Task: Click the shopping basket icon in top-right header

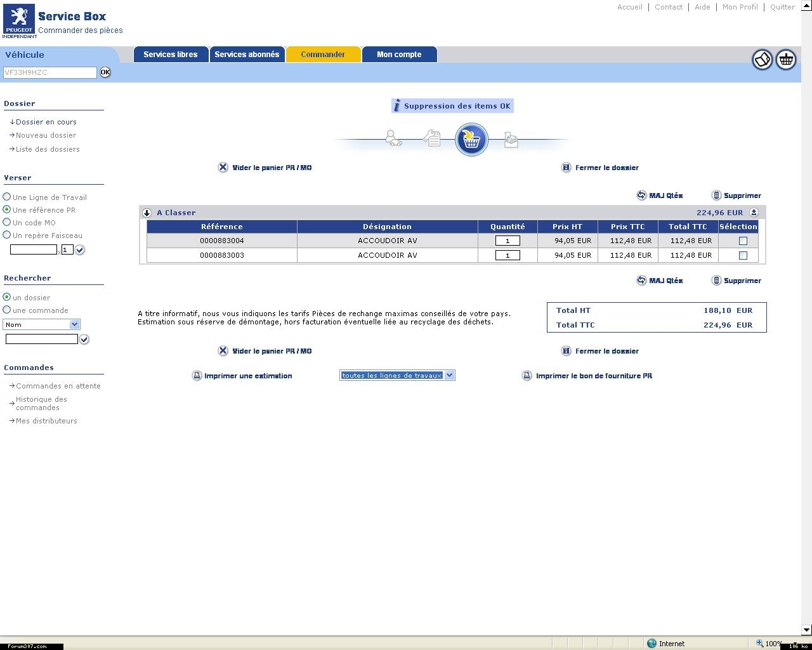Action: [x=786, y=60]
